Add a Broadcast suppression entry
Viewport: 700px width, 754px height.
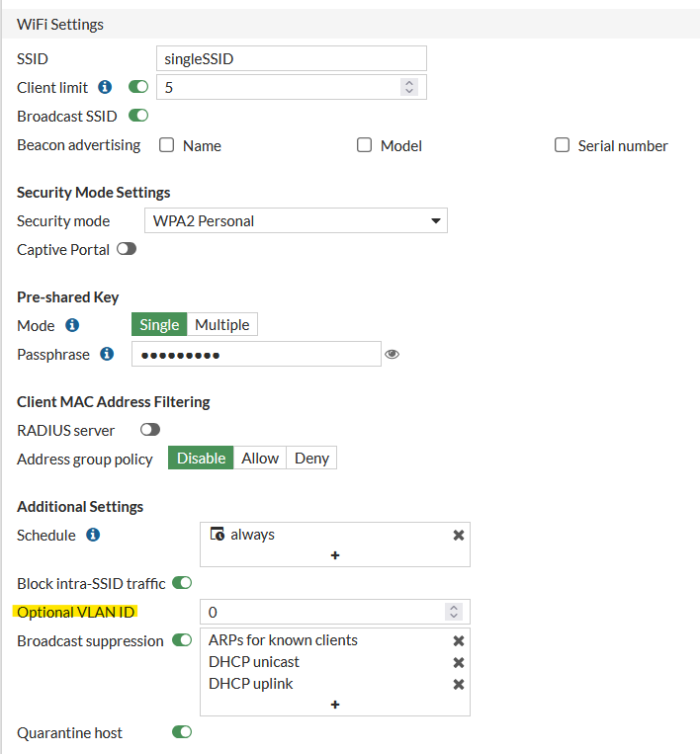point(335,705)
